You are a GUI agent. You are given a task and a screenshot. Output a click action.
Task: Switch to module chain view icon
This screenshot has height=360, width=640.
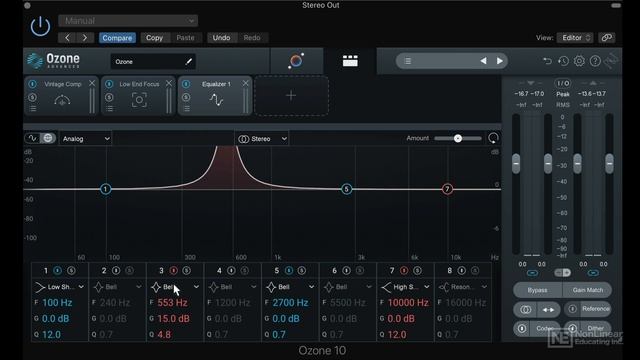[x=350, y=61]
